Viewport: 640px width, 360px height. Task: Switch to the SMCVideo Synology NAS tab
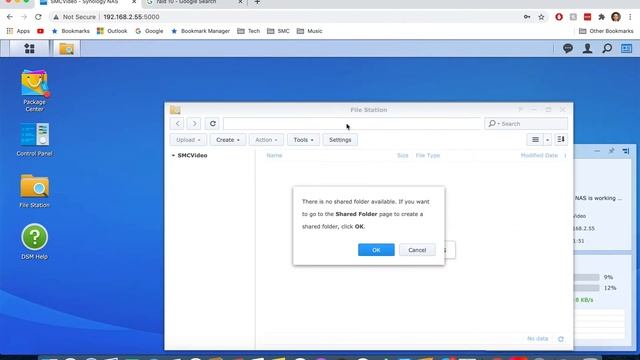(84, 2)
